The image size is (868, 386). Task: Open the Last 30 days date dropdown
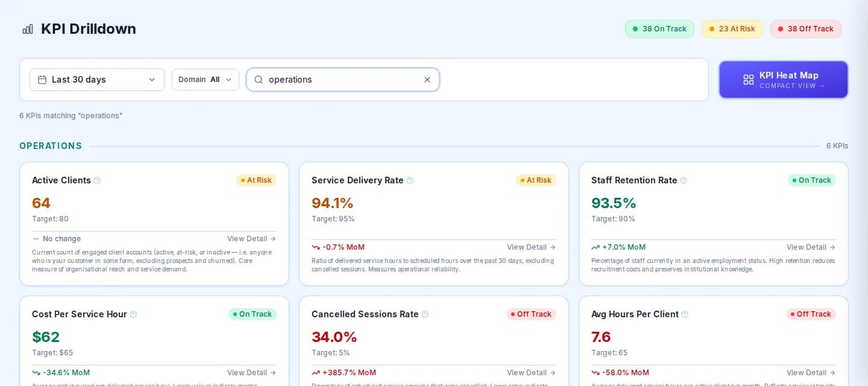(x=97, y=80)
